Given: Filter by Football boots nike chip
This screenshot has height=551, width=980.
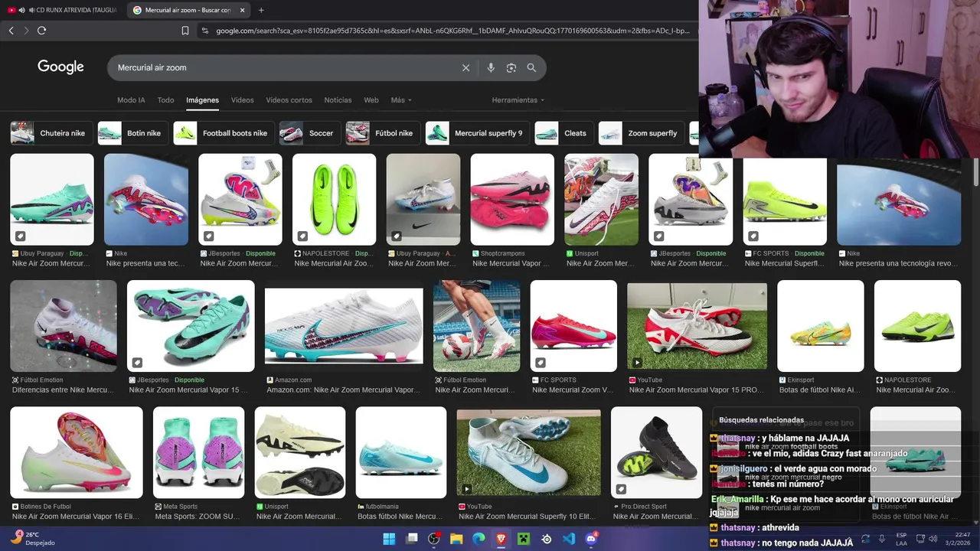Looking at the screenshot, I should (224, 133).
